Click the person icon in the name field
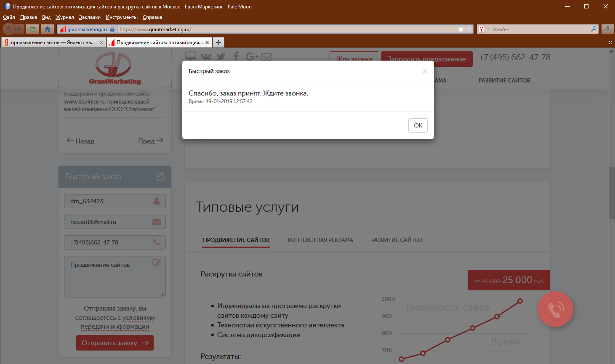Image resolution: width=615 pixels, height=364 pixels. 157,201
